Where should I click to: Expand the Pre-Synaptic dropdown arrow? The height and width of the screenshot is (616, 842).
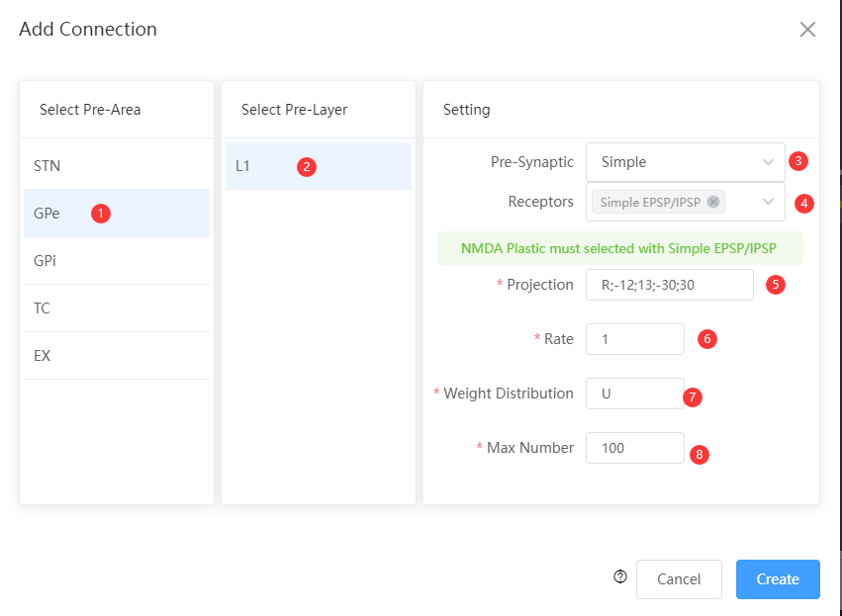point(768,162)
